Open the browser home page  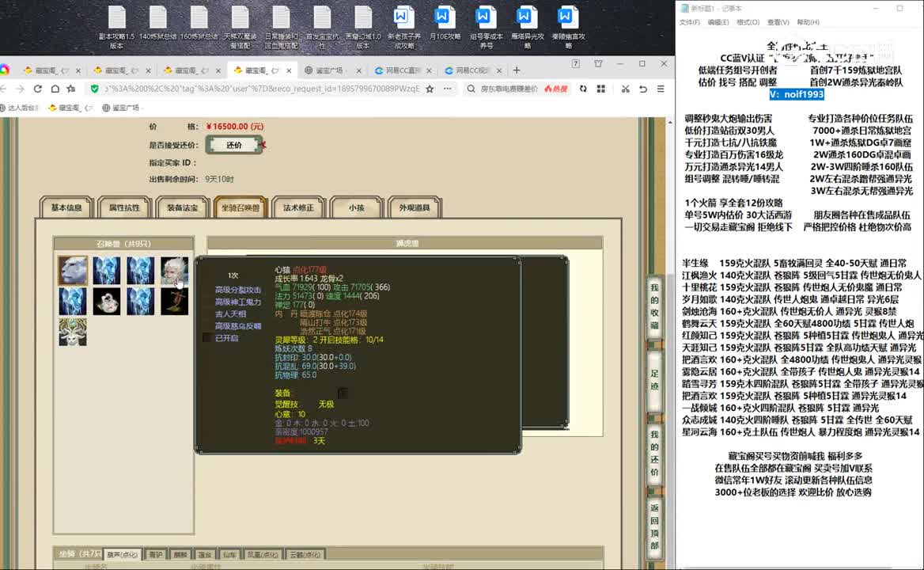point(55,89)
